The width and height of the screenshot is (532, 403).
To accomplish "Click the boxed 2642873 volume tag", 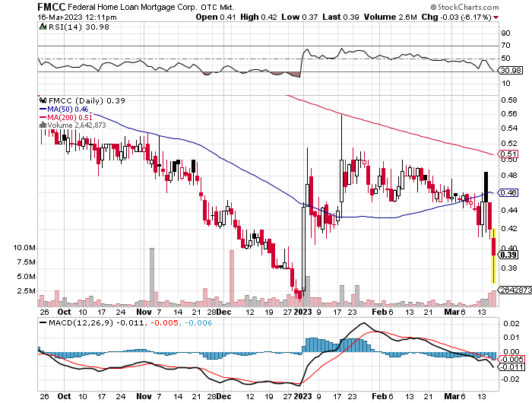I will click(516, 290).
